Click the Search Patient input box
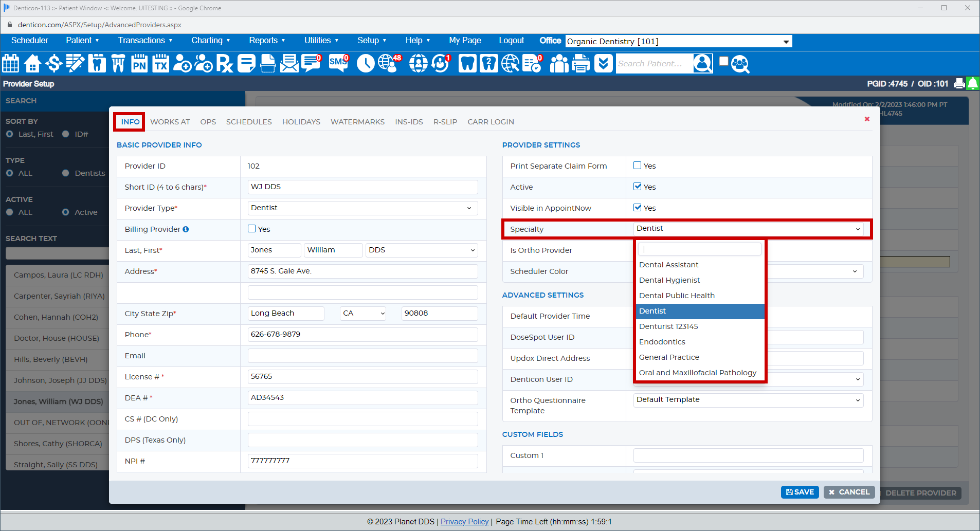The width and height of the screenshot is (980, 531). click(654, 63)
